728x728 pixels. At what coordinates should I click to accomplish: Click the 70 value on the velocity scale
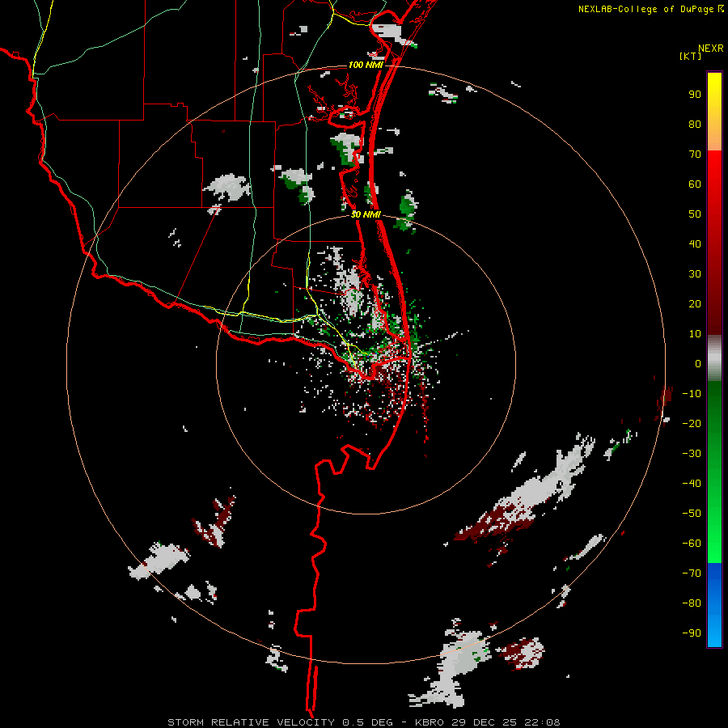(x=695, y=154)
